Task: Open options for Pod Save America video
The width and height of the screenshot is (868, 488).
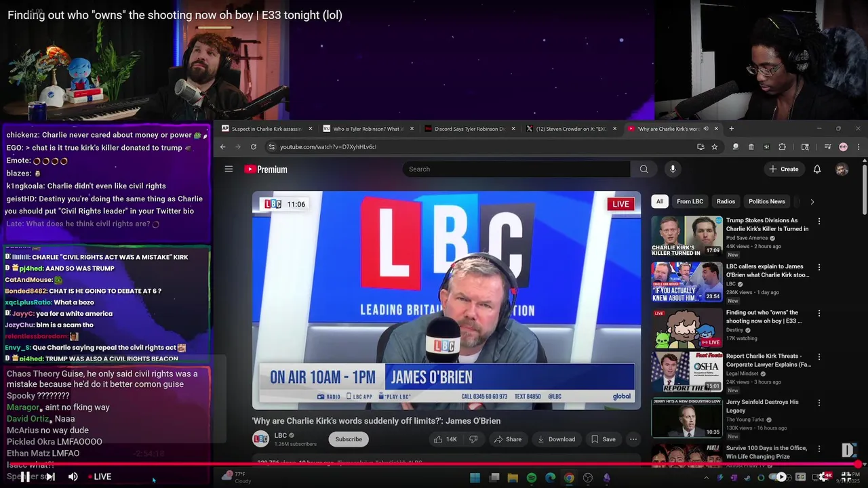Action: (818, 221)
